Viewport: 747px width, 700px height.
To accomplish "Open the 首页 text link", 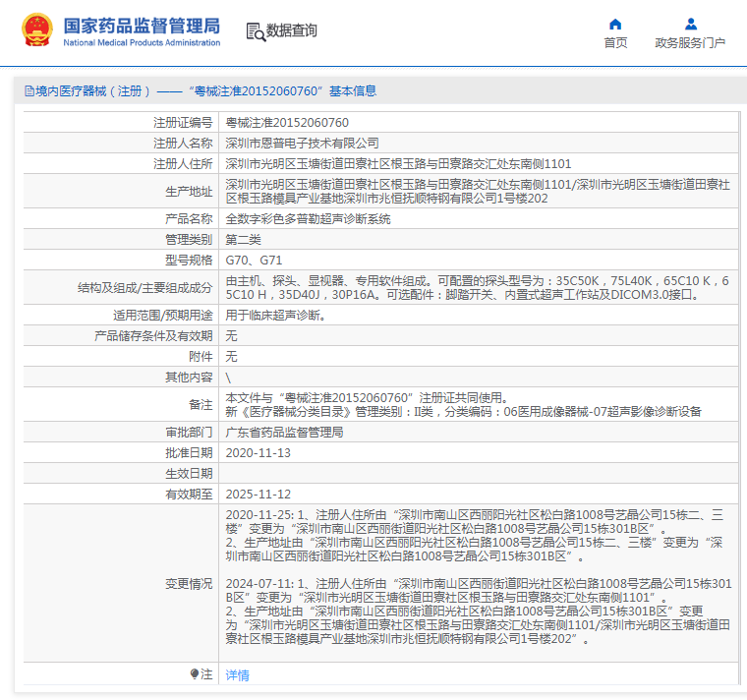I will click(x=615, y=43).
